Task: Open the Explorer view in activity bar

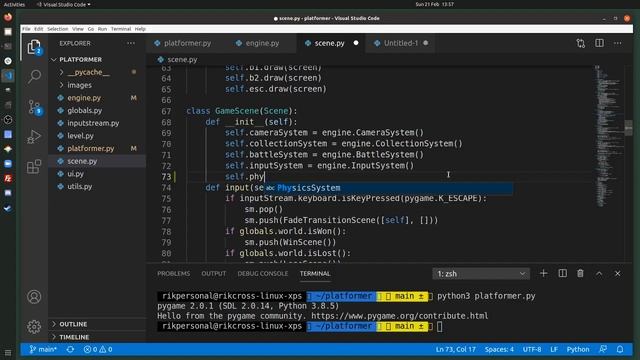Action: click(x=34, y=47)
